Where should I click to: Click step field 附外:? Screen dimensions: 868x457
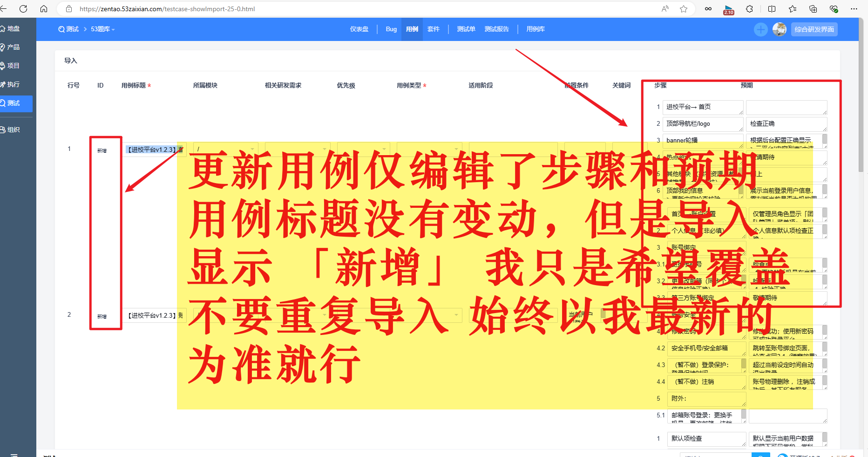tap(707, 399)
